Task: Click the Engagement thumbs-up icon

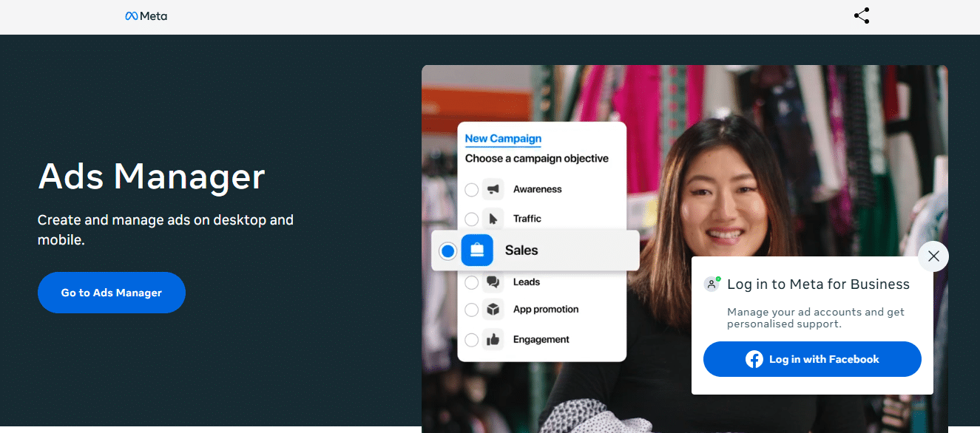Action: pos(493,340)
